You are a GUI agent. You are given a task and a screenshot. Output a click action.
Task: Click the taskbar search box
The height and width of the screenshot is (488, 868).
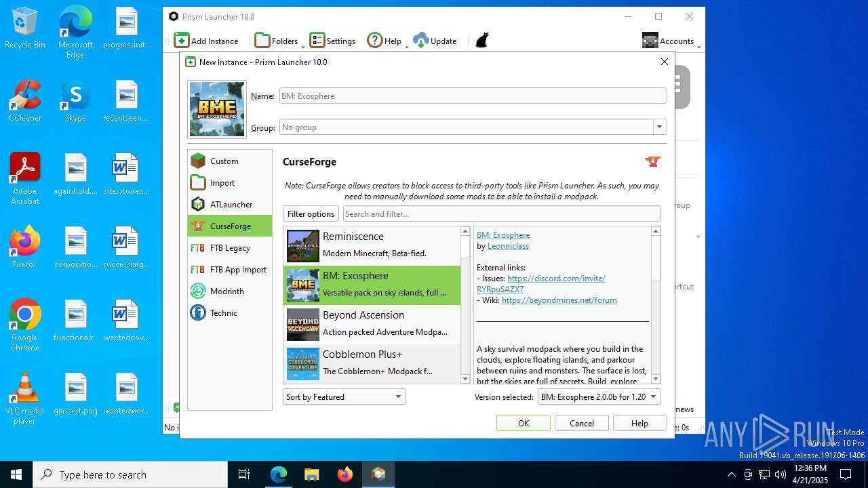pyautogui.click(x=130, y=474)
